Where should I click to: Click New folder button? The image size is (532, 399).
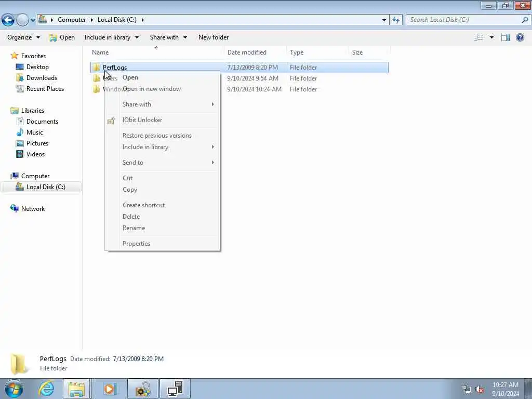(x=214, y=37)
